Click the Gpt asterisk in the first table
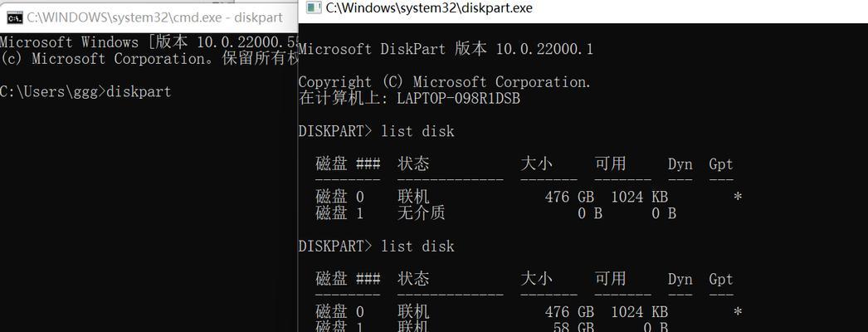Image resolution: width=868 pixels, height=332 pixels. [x=738, y=197]
